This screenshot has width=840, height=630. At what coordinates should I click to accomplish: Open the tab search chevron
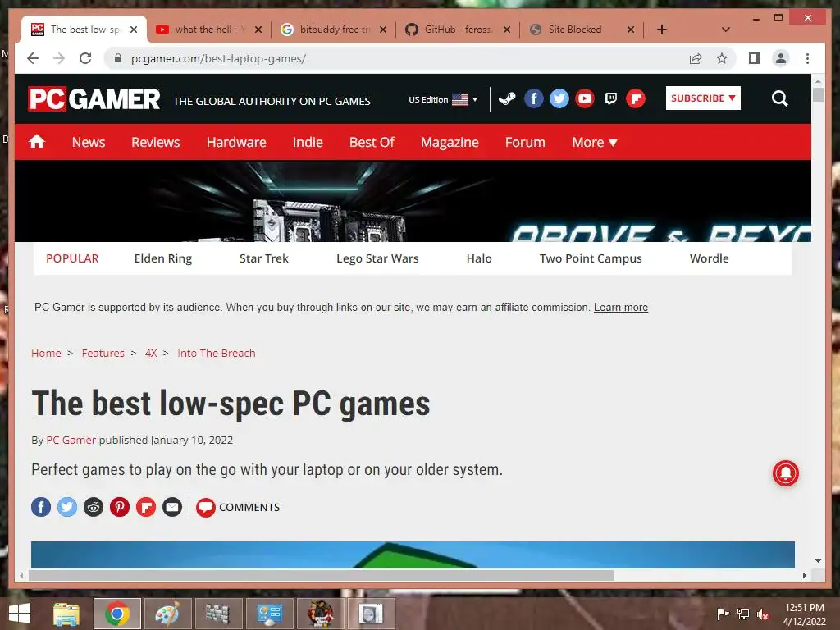click(x=726, y=30)
